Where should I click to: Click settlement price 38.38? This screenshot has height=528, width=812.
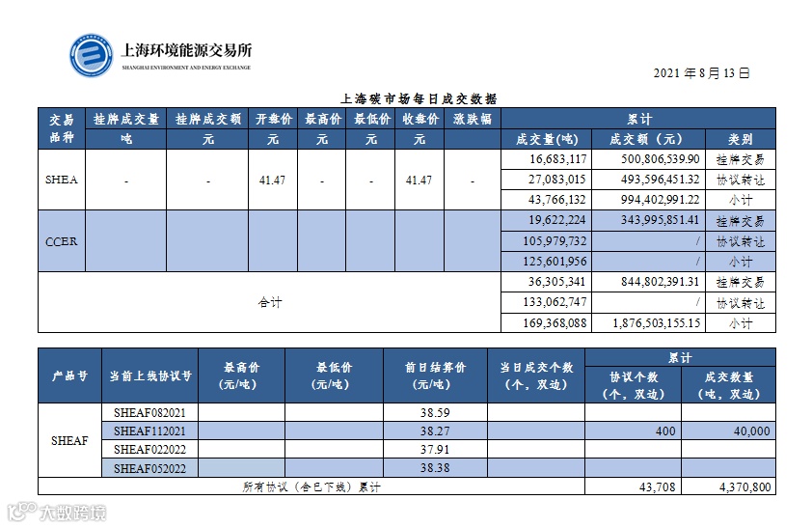435,468
